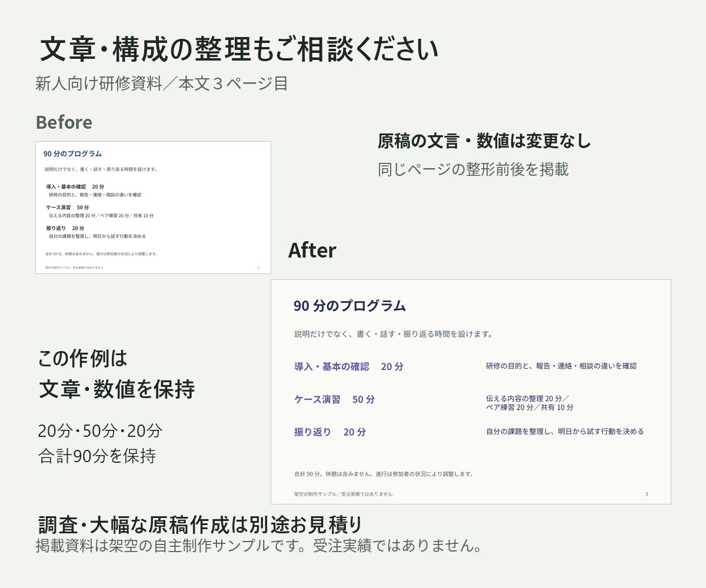The height and width of the screenshot is (588, 706).
Task: Open the Before slide thumbnail
Action: 153,208
